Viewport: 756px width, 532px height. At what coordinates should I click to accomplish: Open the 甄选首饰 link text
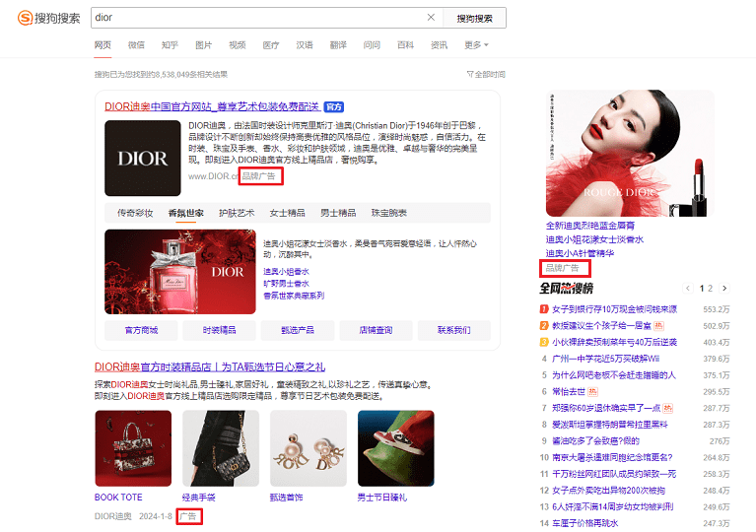tap(287, 498)
